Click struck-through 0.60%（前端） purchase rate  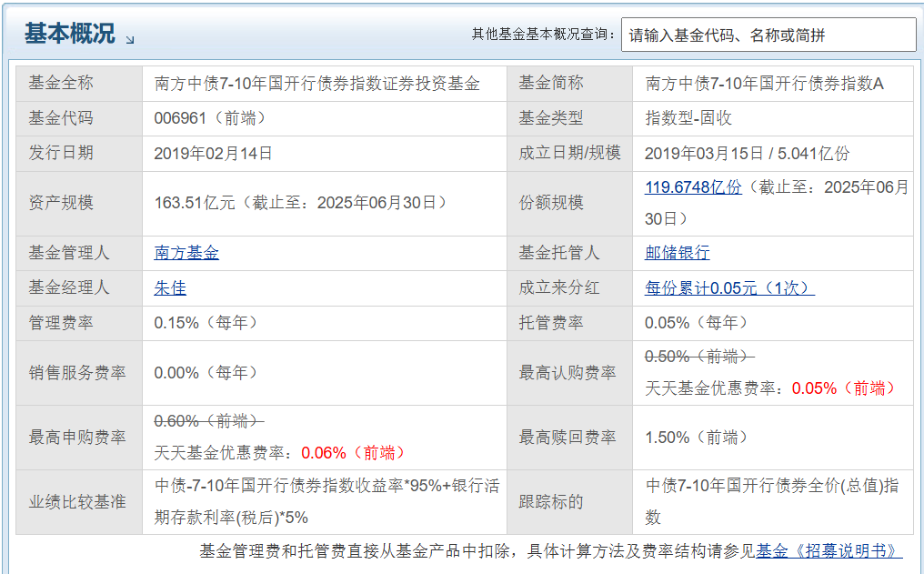point(209,421)
